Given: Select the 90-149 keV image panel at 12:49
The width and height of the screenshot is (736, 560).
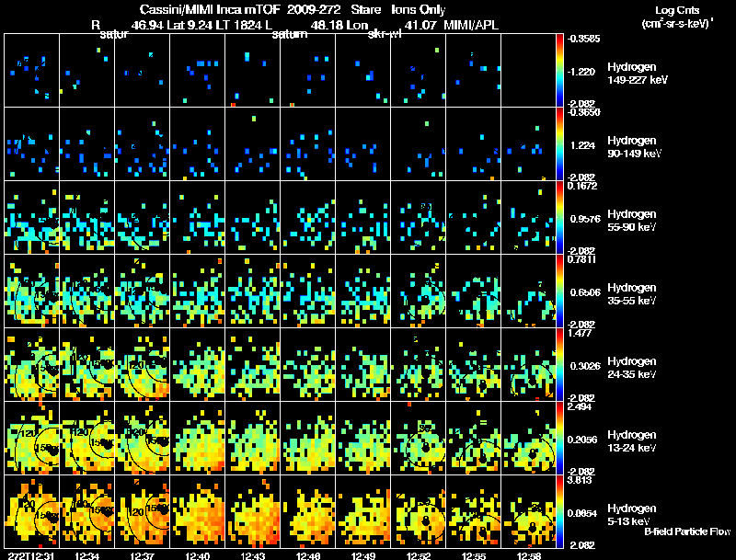Looking at the screenshot, I should click(362, 143).
